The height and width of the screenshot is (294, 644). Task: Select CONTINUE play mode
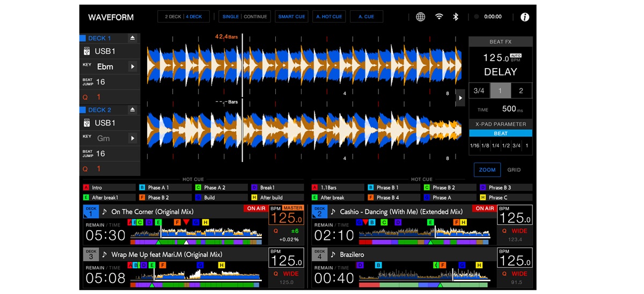[x=255, y=17]
